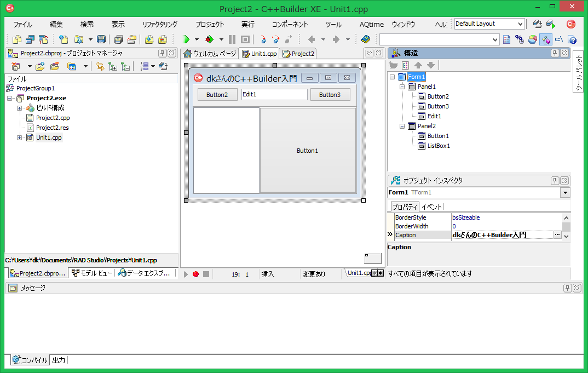Click the Object Inspector property list scrollbar
This screenshot has height=373, width=588.
pyautogui.click(x=566, y=226)
